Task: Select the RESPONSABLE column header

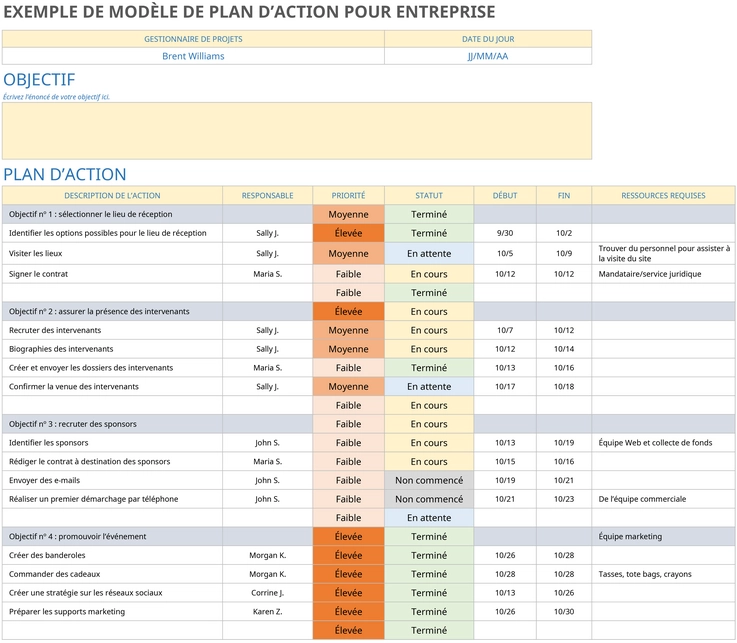Action: coord(267,196)
